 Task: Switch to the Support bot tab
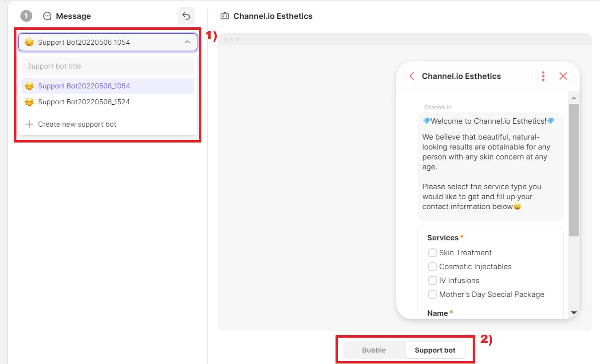click(x=435, y=350)
